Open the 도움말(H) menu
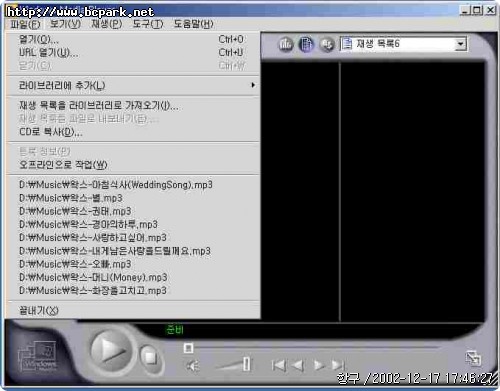 [193, 24]
